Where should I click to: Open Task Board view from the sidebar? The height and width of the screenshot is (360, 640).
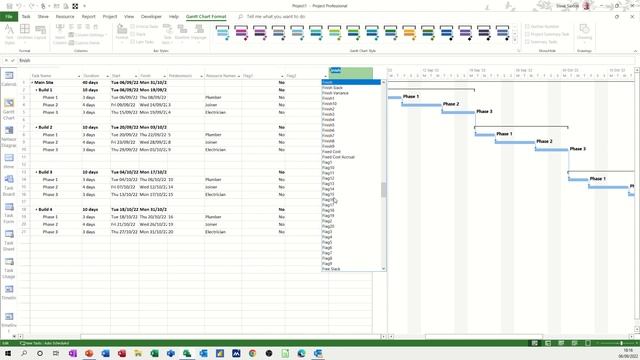(9, 185)
